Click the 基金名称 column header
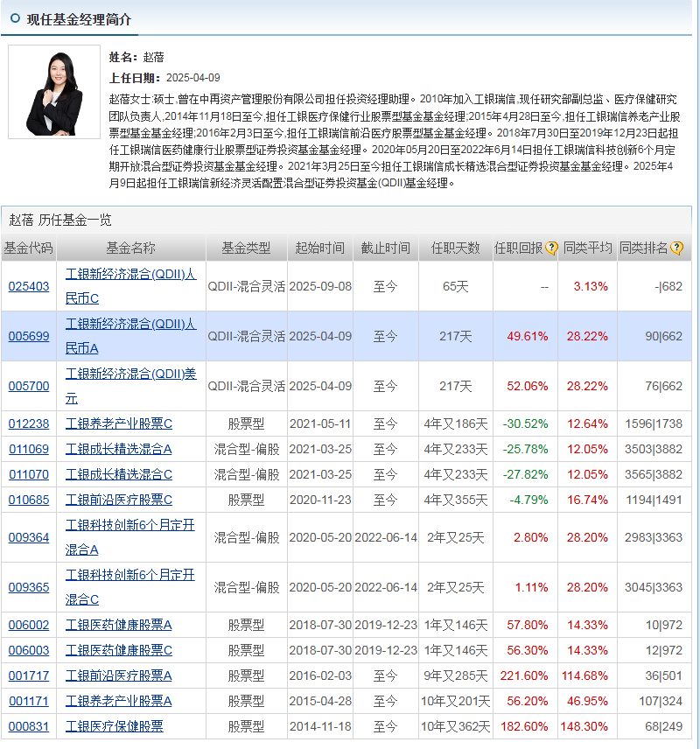 131,248
